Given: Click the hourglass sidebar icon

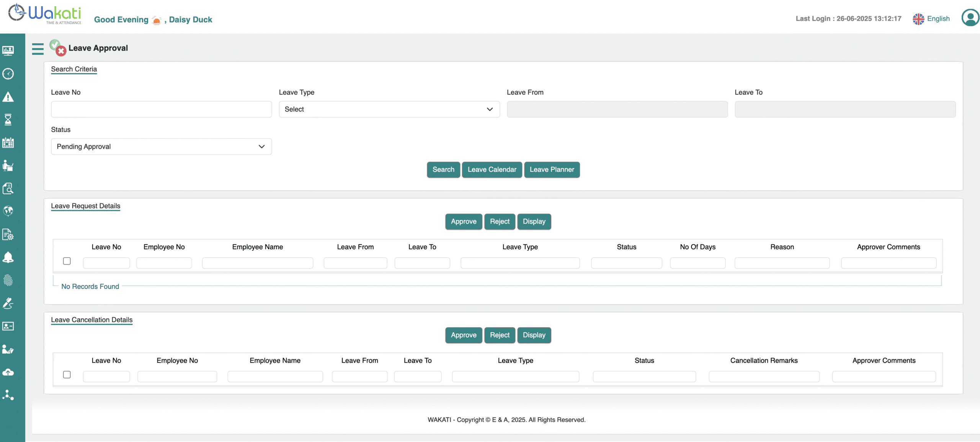Looking at the screenshot, I should 8,119.
